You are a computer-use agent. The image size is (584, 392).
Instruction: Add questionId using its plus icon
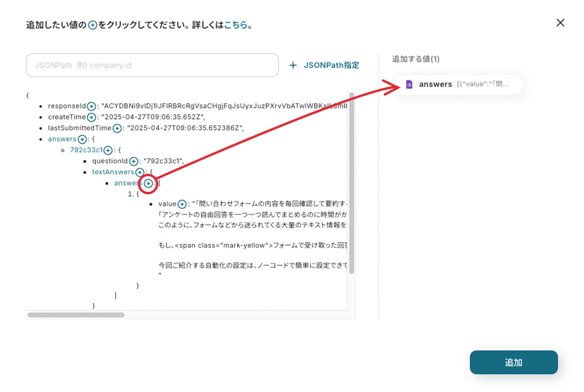133,162
